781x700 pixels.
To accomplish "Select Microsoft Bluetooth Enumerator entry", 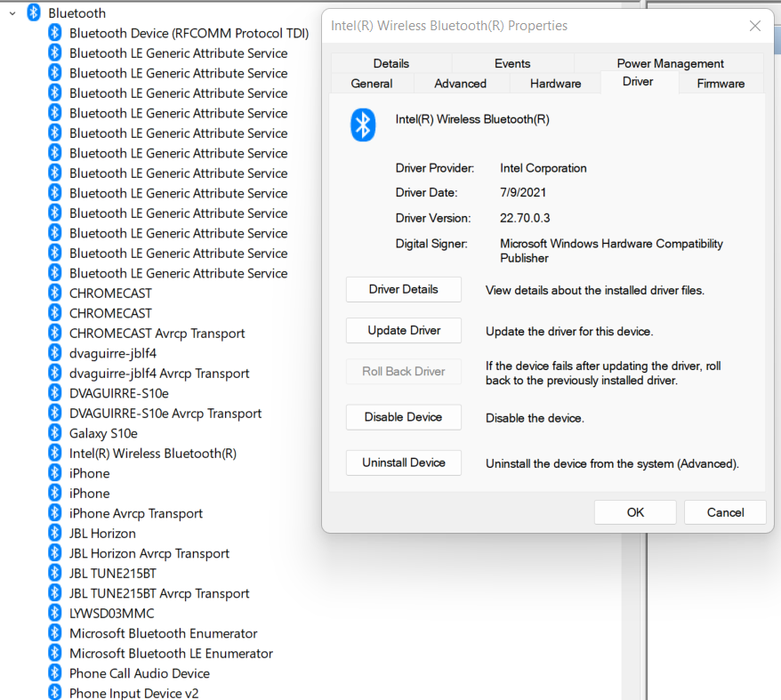I will coord(163,633).
